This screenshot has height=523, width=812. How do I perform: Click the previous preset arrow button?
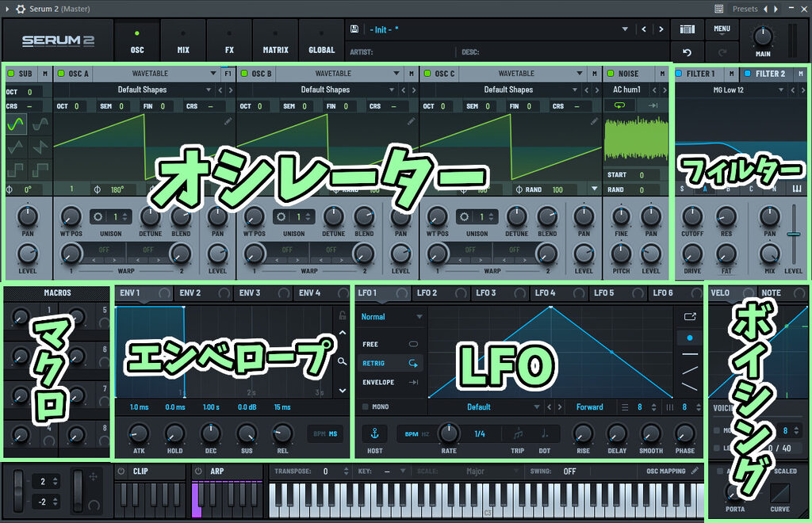[644, 29]
